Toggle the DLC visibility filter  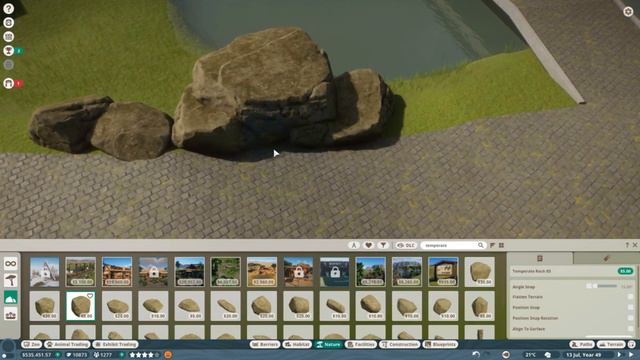tap(406, 245)
